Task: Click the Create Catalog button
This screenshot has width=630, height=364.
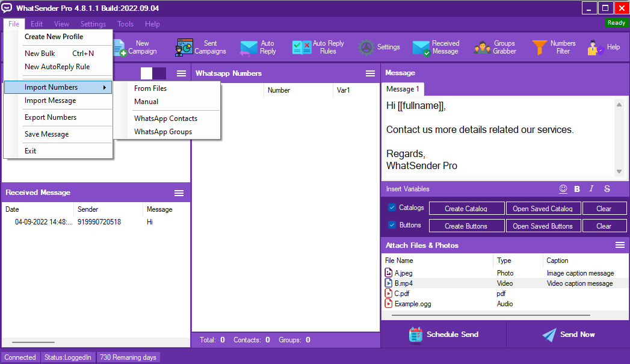Action: coord(466,209)
